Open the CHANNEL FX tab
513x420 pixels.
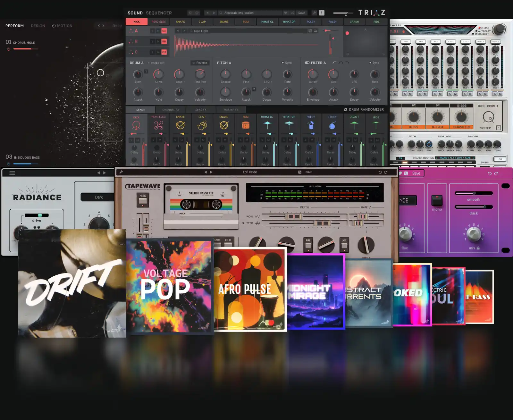(x=171, y=109)
